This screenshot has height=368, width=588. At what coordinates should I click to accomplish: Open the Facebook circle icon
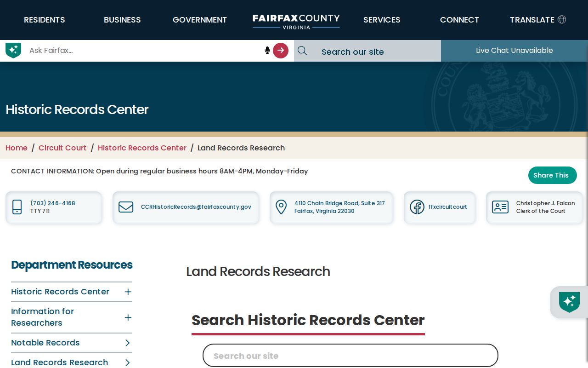coord(417,207)
